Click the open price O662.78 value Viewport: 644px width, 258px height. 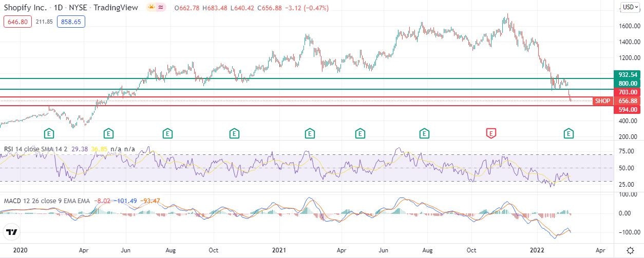click(x=188, y=8)
